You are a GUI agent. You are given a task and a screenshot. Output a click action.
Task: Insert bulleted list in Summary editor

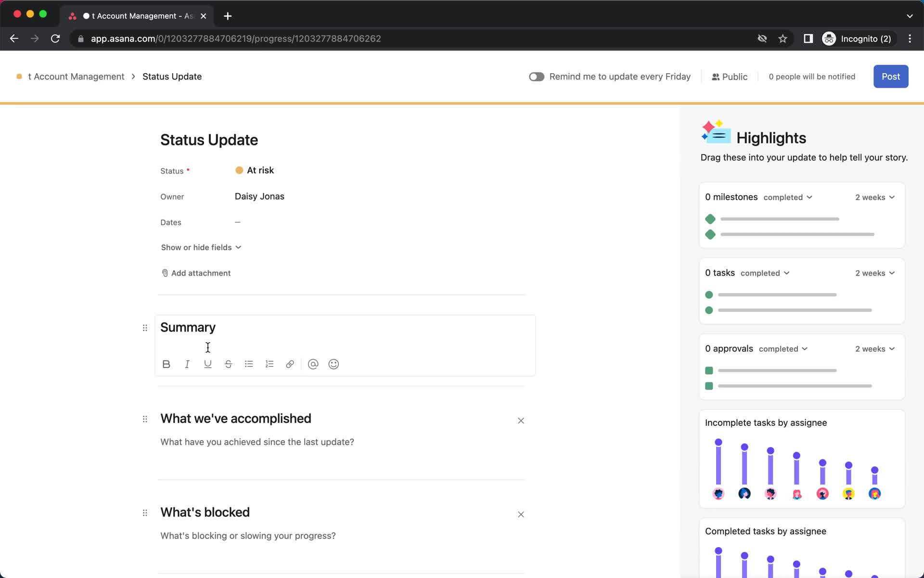(249, 364)
